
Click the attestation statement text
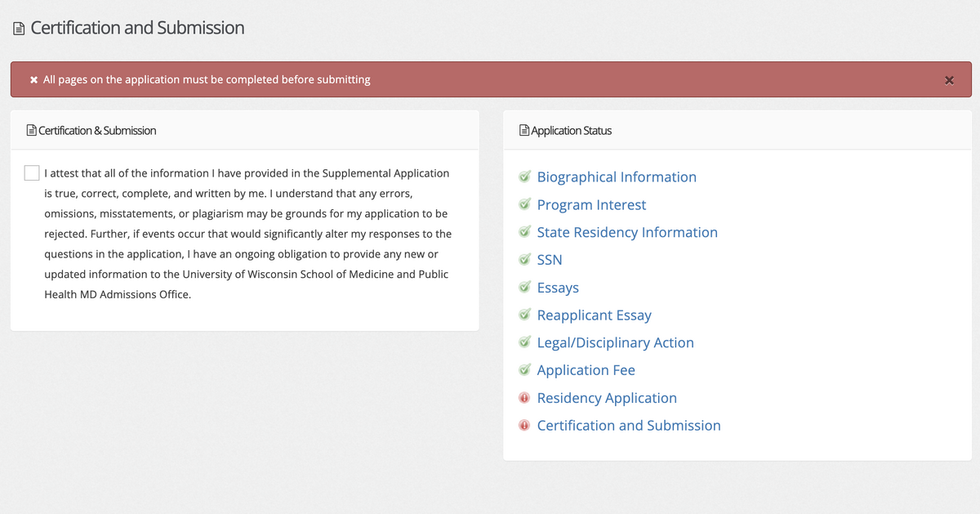pyautogui.click(x=247, y=234)
